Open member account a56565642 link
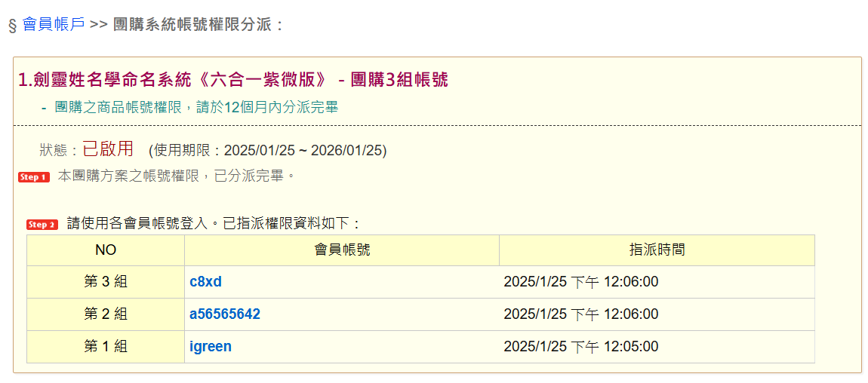868x383 pixels. (x=225, y=314)
